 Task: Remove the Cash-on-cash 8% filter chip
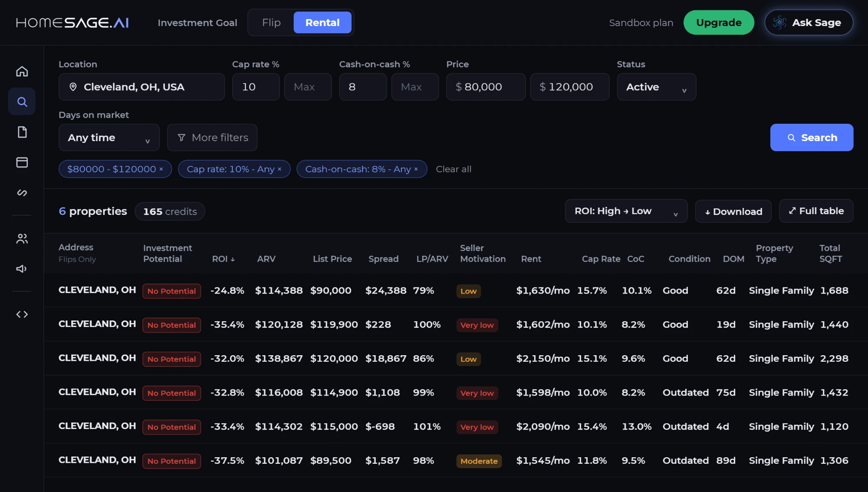coord(416,169)
